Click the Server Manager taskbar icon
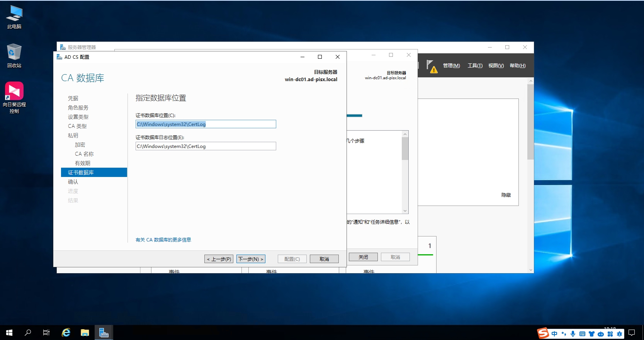 tap(104, 333)
